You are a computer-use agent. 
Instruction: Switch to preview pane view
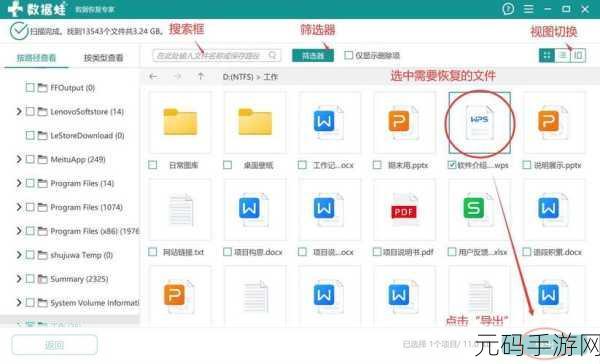pos(578,55)
